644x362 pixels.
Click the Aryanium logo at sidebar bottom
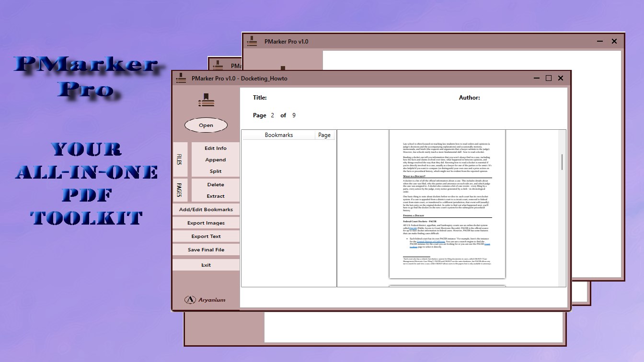pos(205,300)
